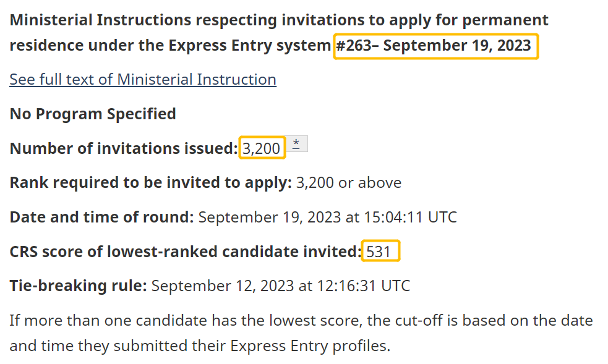Click the highlighted #263– September 19, 2023 text
Screen dimensions: 608x364
(435, 46)
